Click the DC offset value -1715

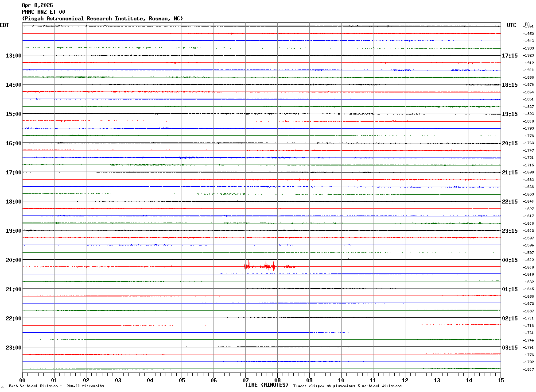[x=528, y=165]
